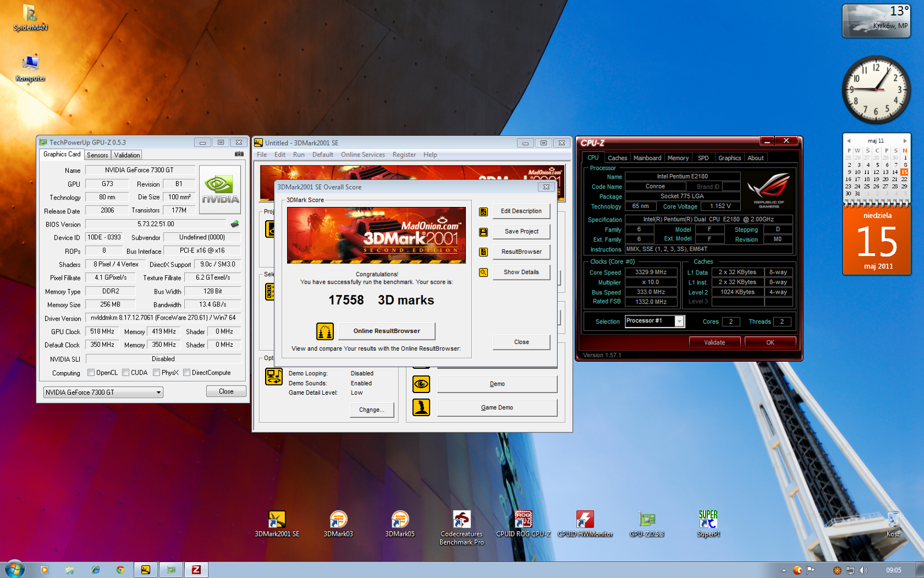Open the SPD tab in CPU-Z
Image resolution: width=924 pixels, height=578 pixels.
click(x=703, y=158)
